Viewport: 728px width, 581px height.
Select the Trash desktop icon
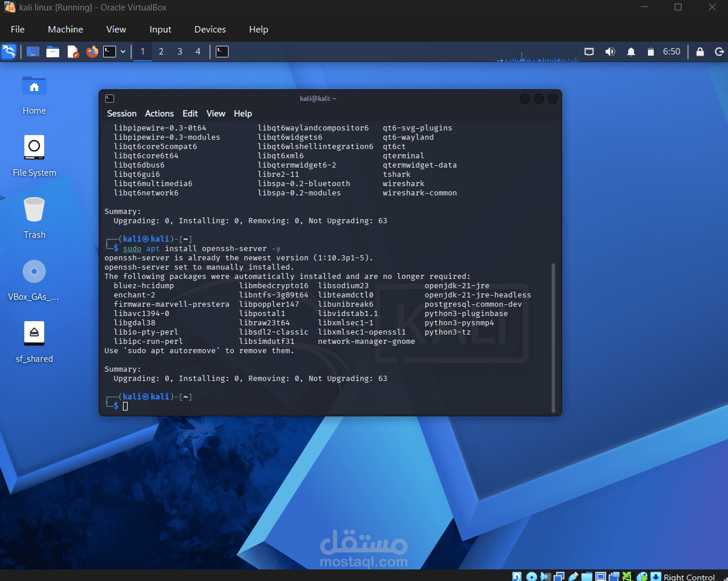click(34, 219)
